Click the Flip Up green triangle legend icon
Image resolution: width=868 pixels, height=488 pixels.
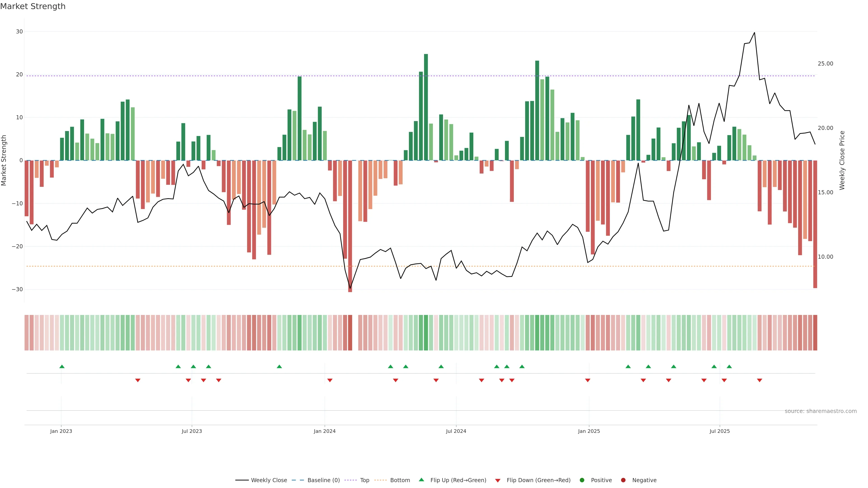tap(421, 480)
